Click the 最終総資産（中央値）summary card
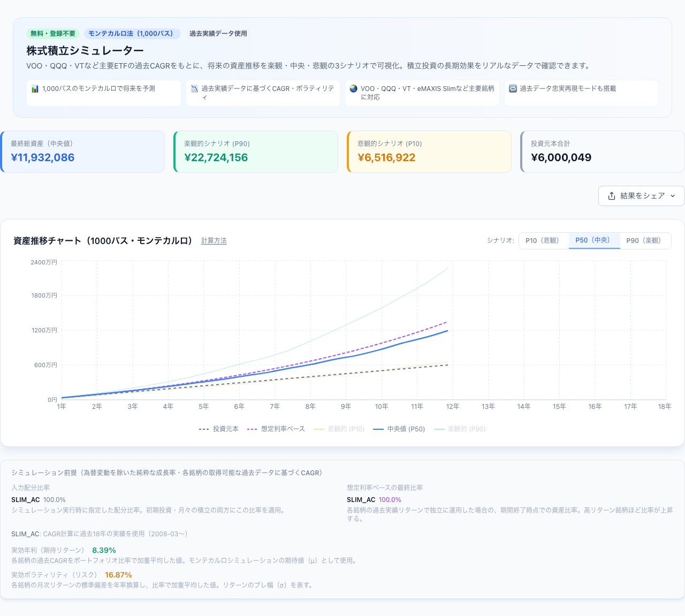Viewport: 685px width, 616px height. (82, 152)
